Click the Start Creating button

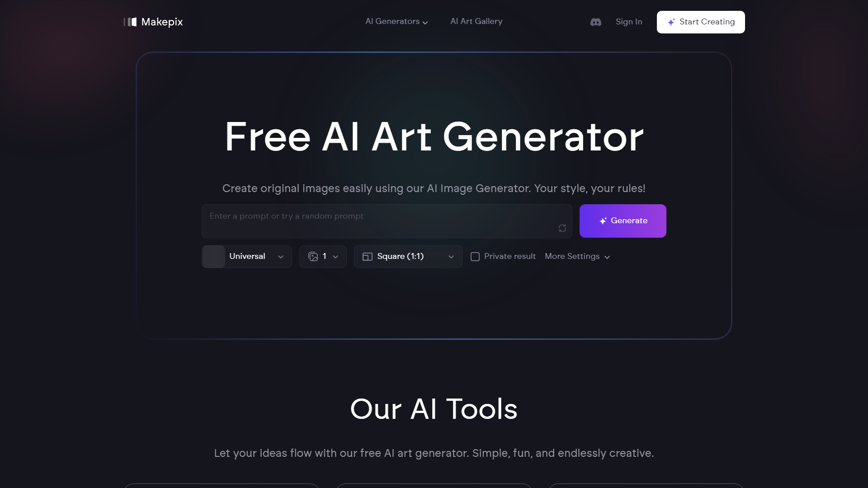(x=701, y=22)
